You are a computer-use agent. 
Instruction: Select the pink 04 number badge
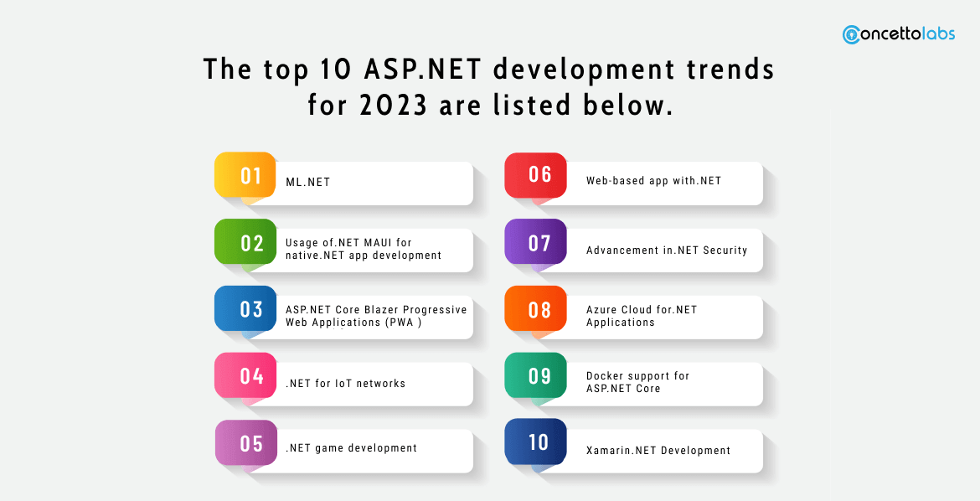click(x=245, y=376)
